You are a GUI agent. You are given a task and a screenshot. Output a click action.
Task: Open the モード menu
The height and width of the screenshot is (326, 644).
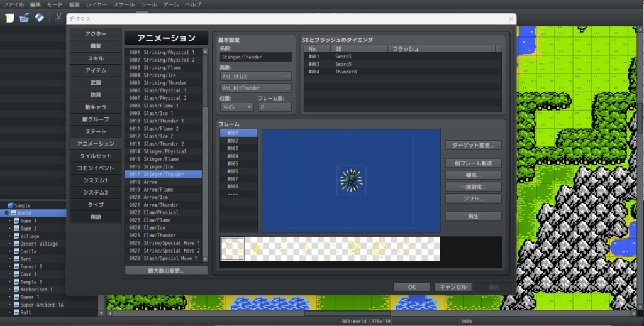[55, 4]
